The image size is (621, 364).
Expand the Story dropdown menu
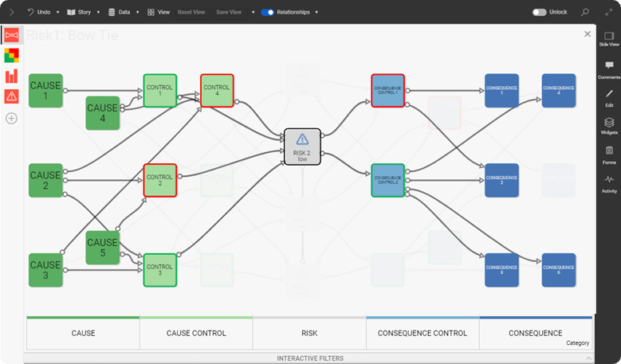[98, 13]
